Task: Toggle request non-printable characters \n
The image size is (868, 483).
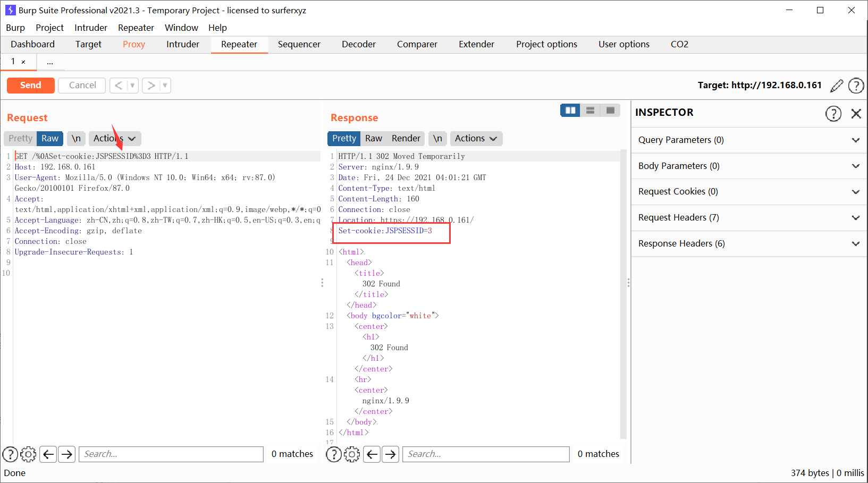Action: 76,139
